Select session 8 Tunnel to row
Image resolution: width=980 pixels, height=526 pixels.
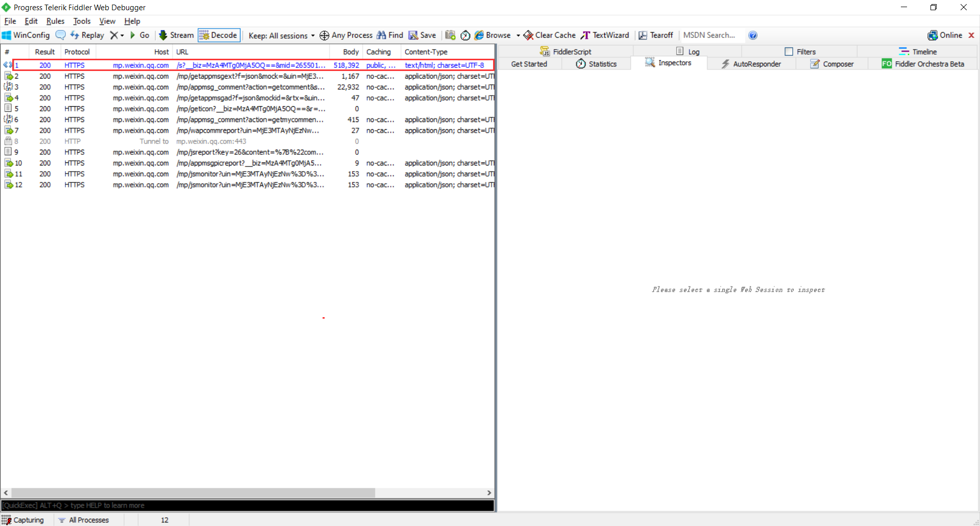pyautogui.click(x=248, y=141)
